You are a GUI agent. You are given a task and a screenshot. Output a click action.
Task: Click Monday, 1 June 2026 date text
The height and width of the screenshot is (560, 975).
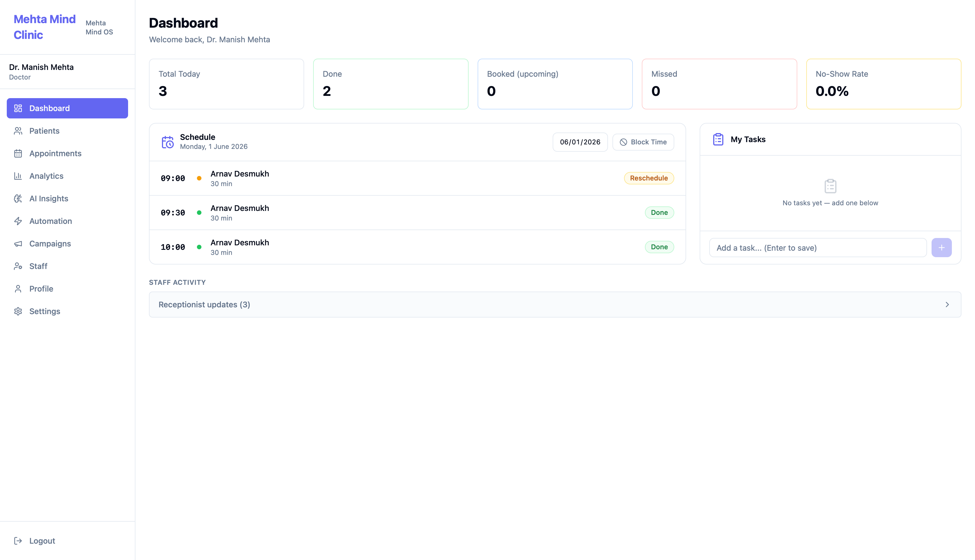pyautogui.click(x=214, y=147)
